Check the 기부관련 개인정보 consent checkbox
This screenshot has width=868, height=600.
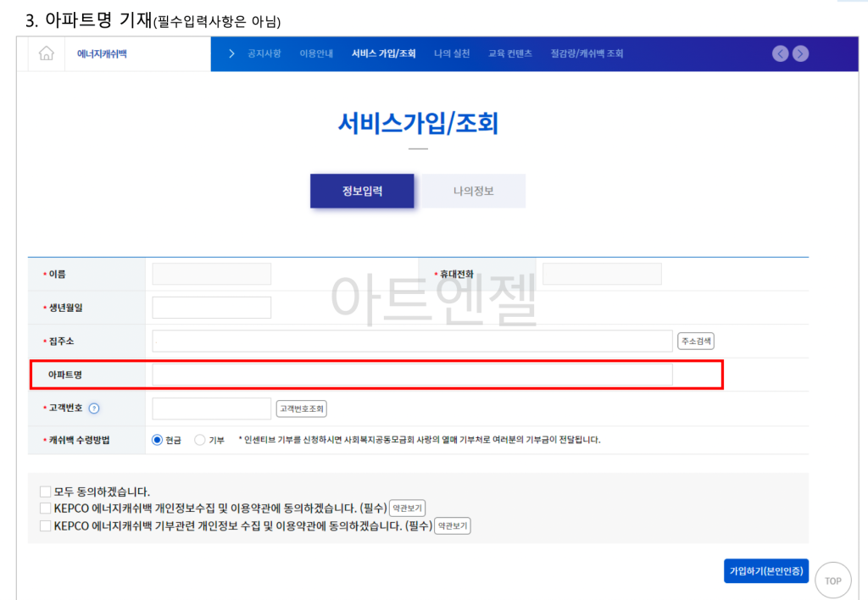pyautogui.click(x=46, y=527)
